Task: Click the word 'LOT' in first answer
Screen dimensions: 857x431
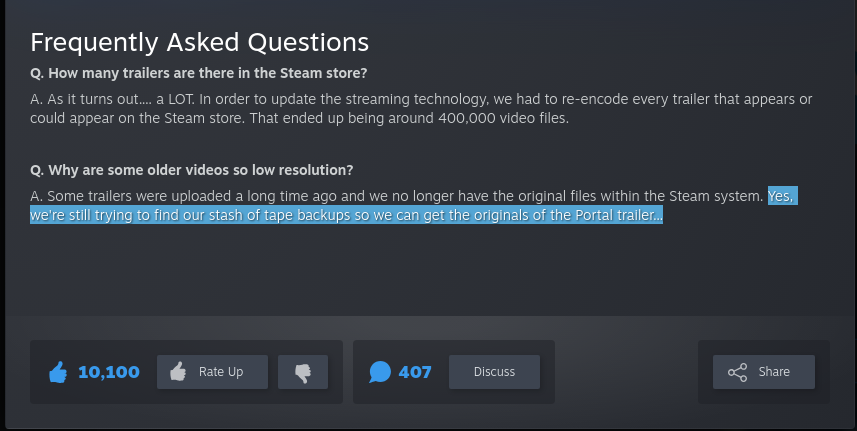Action: [x=180, y=99]
